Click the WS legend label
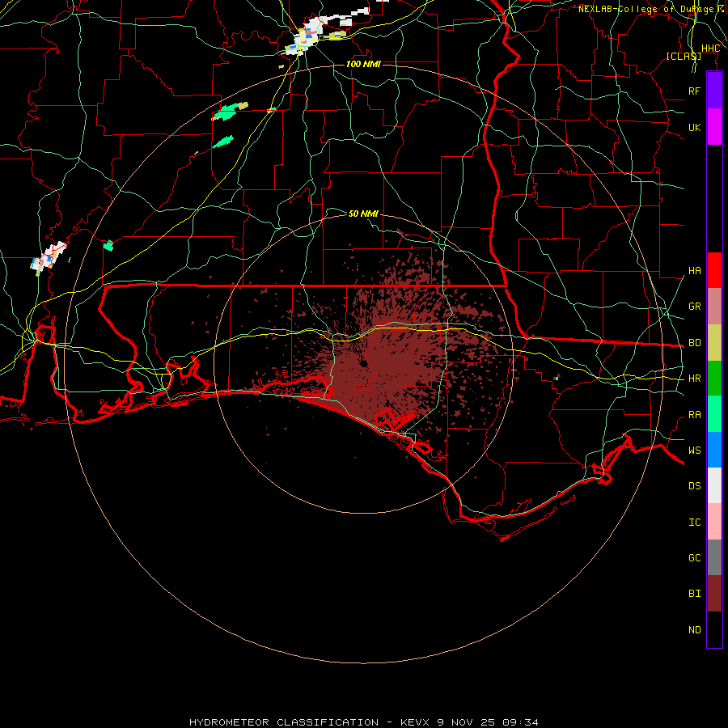This screenshot has width=728, height=728. [694, 450]
